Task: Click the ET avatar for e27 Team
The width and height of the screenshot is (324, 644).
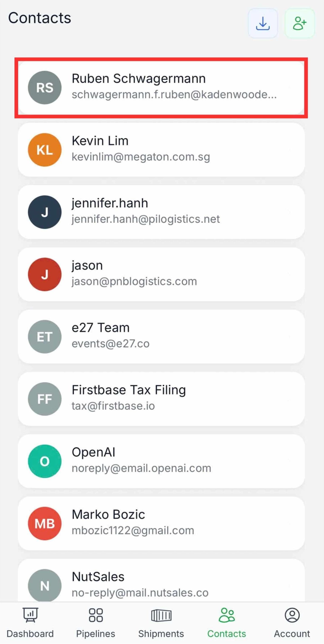Action: tap(45, 337)
